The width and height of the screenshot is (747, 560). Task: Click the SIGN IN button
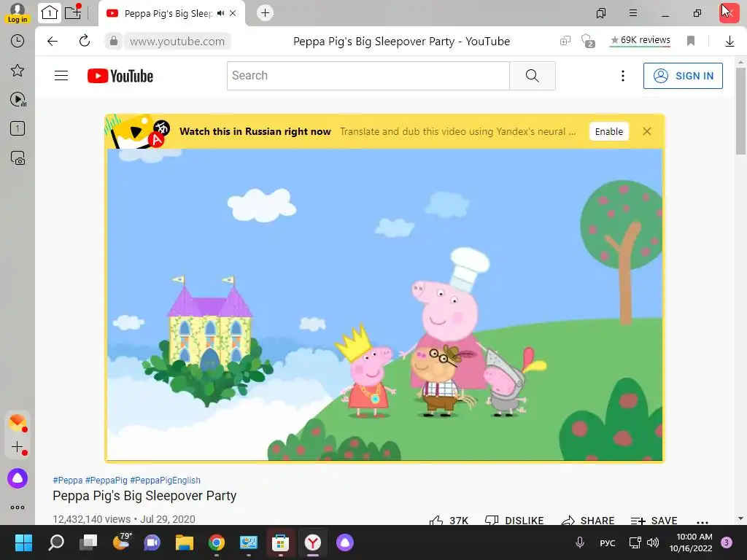683,76
